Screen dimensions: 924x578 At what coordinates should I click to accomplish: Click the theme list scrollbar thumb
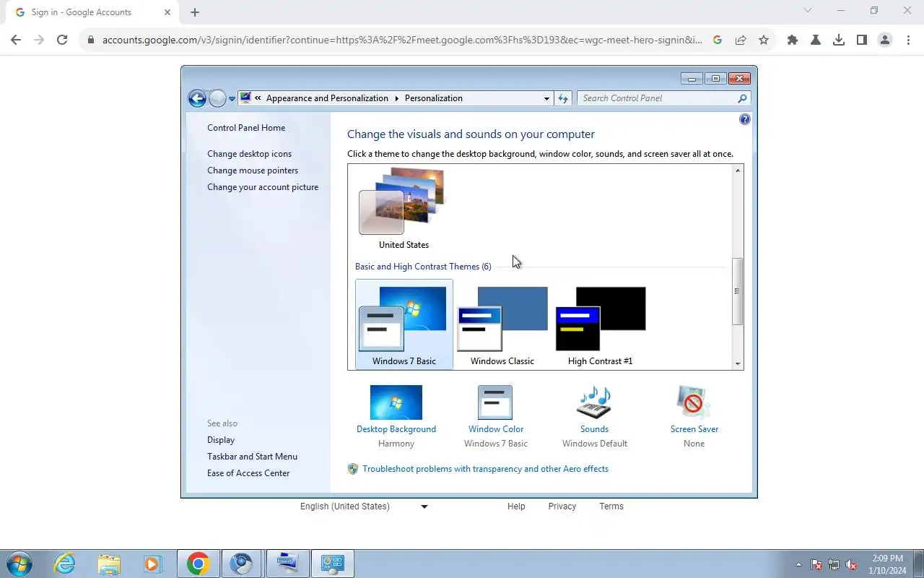(x=738, y=291)
